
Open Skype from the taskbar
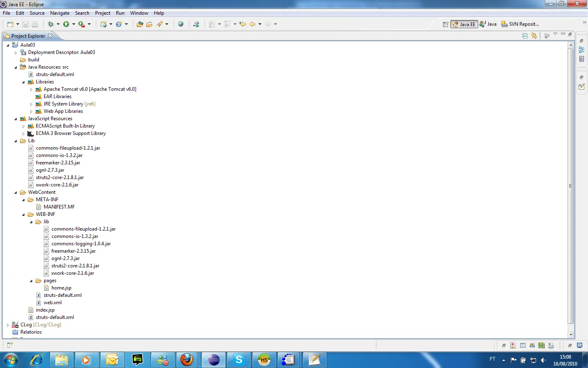pyautogui.click(x=239, y=360)
